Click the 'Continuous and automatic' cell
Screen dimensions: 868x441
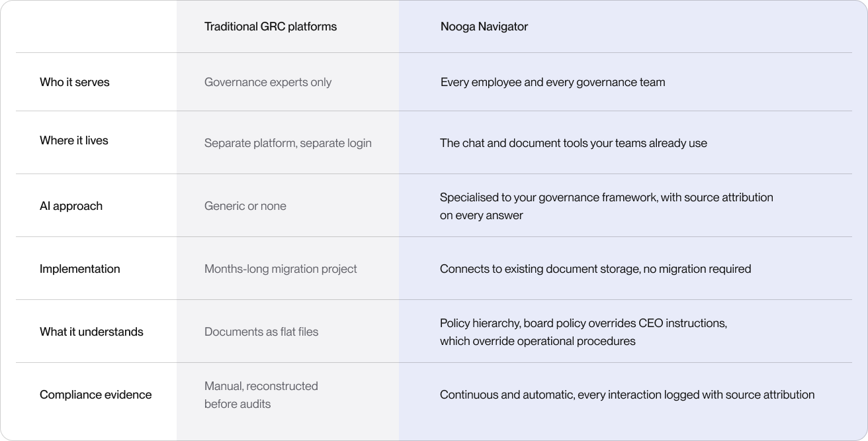(627, 395)
